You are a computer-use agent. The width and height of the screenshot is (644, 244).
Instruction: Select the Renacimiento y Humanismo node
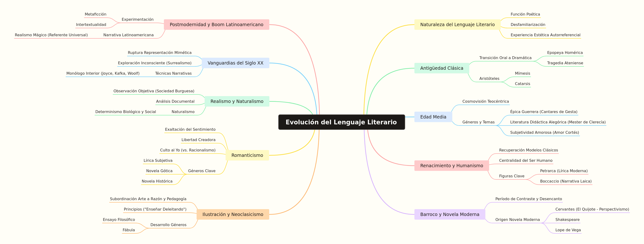pos(451,166)
